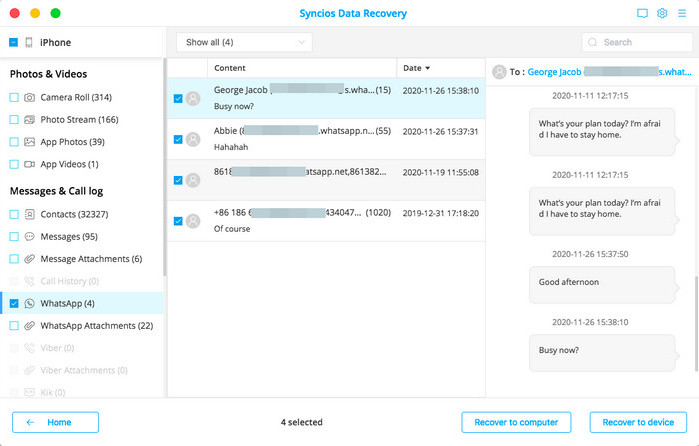Click the Home button
Screen dimensions: 699x446
pyautogui.click(x=55, y=422)
